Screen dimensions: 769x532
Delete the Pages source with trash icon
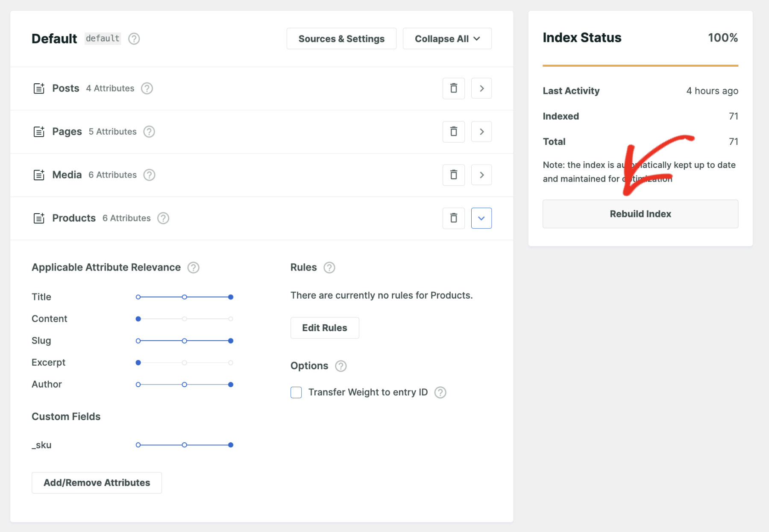click(454, 132)
